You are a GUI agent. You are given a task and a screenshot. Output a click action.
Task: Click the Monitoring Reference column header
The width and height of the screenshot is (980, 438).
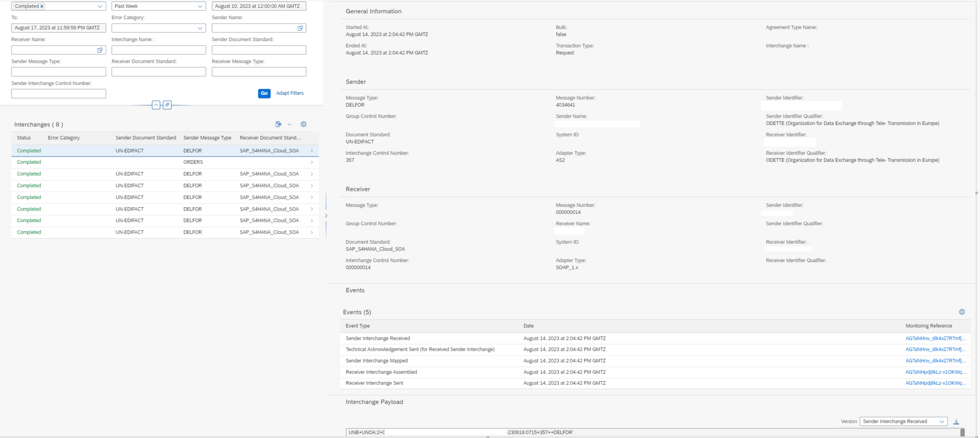(929, 326)
